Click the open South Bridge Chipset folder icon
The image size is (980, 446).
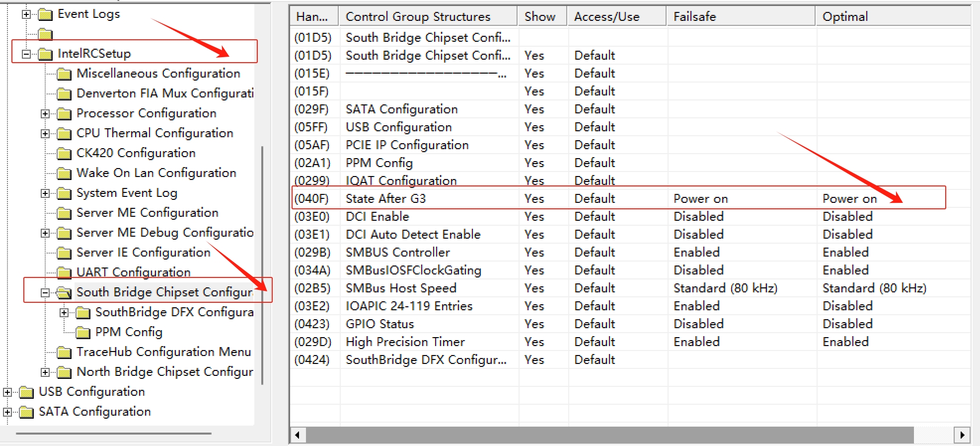pyautogui.click(x=64, y=293)
